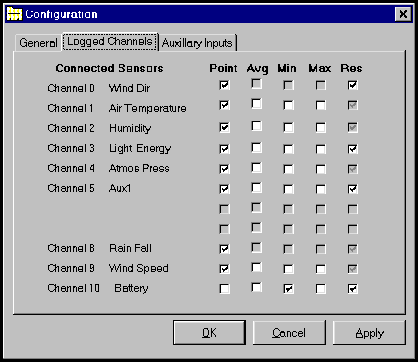
Task: Toggle Res for Battery
Action: click(x=353, y=289)
